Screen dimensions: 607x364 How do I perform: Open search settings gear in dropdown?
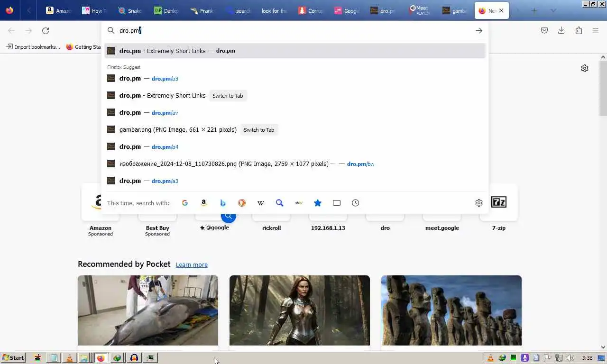click(x=479, y=203)
